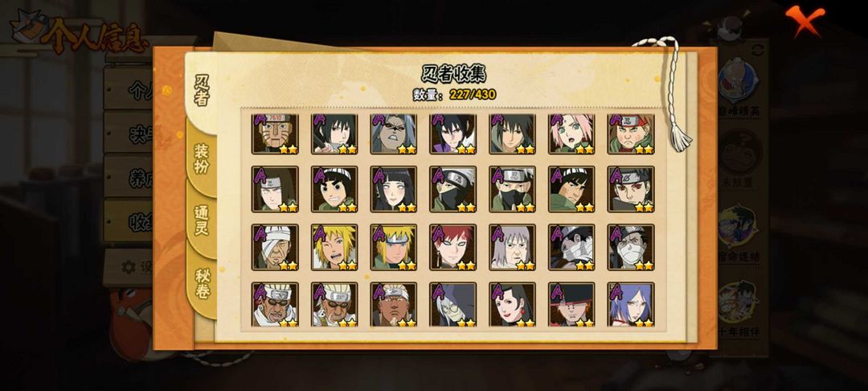868x391 pixels.
Task: Pick the hooded Kabuto ninja portrait
Action: (452, 305)
